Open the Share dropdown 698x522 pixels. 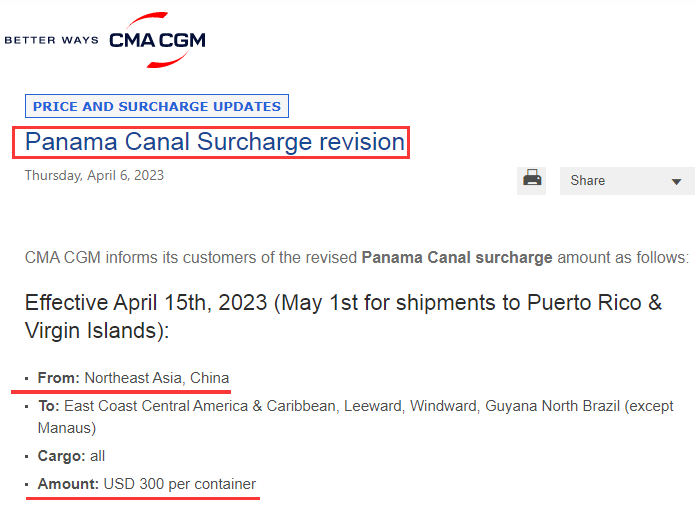pos(627,181)
